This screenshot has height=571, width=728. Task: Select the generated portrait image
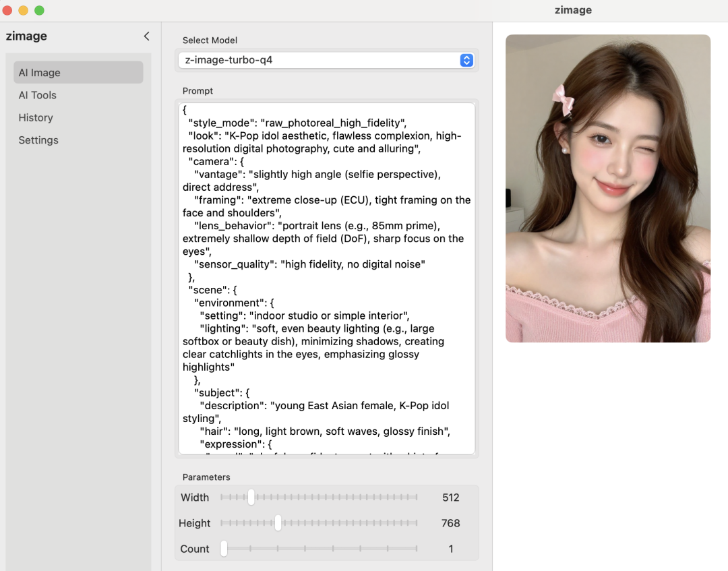point(608,189)
